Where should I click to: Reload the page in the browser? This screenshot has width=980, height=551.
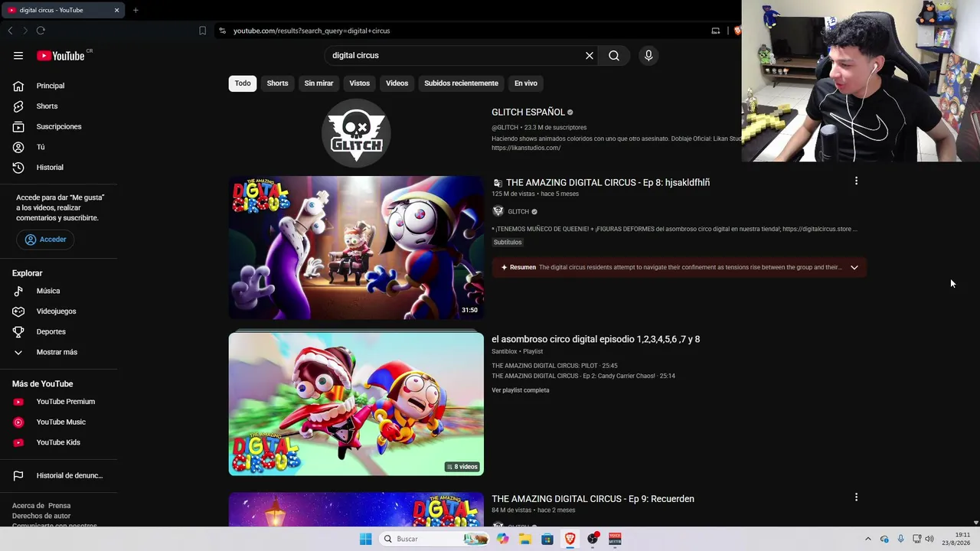point(41,31)
